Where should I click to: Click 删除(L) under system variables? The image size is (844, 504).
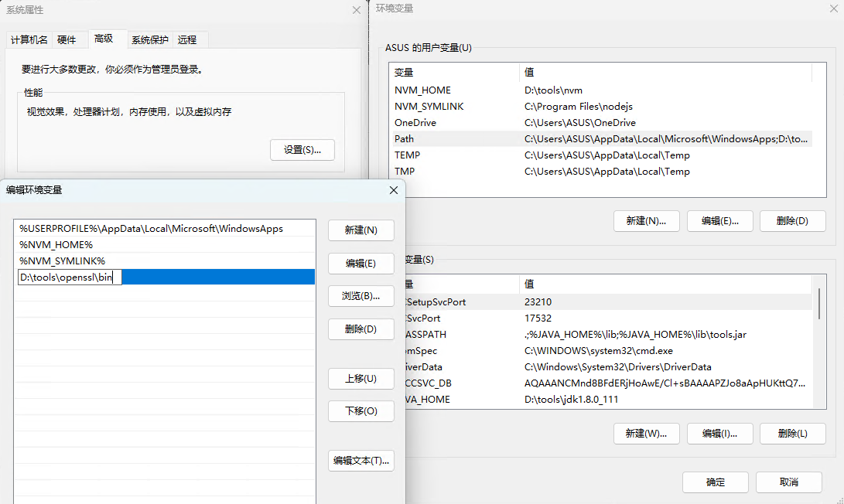point(793,434)
